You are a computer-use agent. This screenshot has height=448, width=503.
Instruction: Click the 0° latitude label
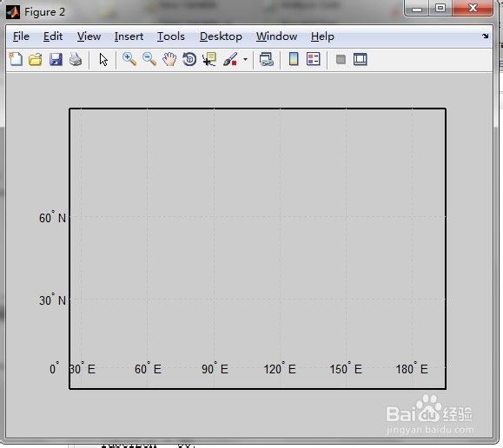54,368
